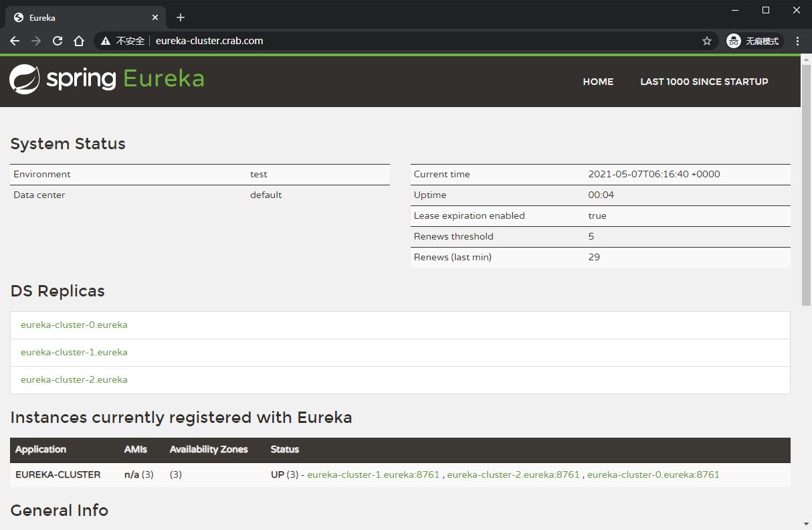This screenshot has width=812, height=530.
Task: Click the scrollbar up arrow
Action: 806,60
